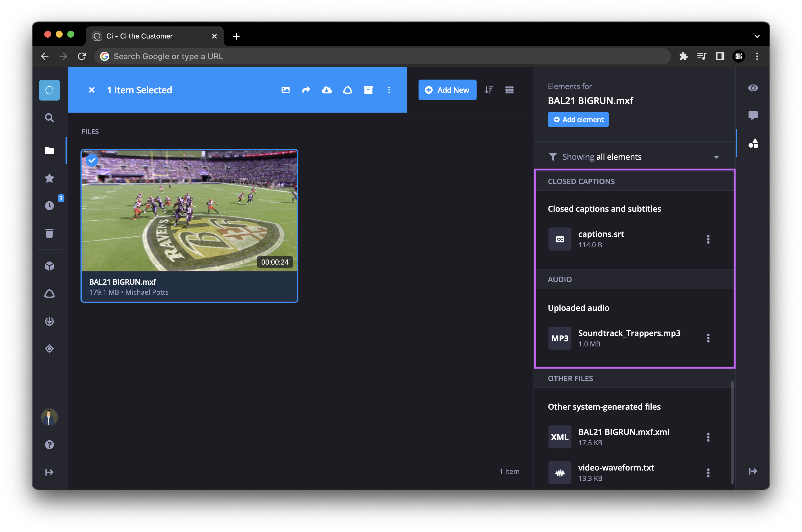The image size is (802, 532).
Task: Open a new browser tab
Action: [x=236, y=36]
